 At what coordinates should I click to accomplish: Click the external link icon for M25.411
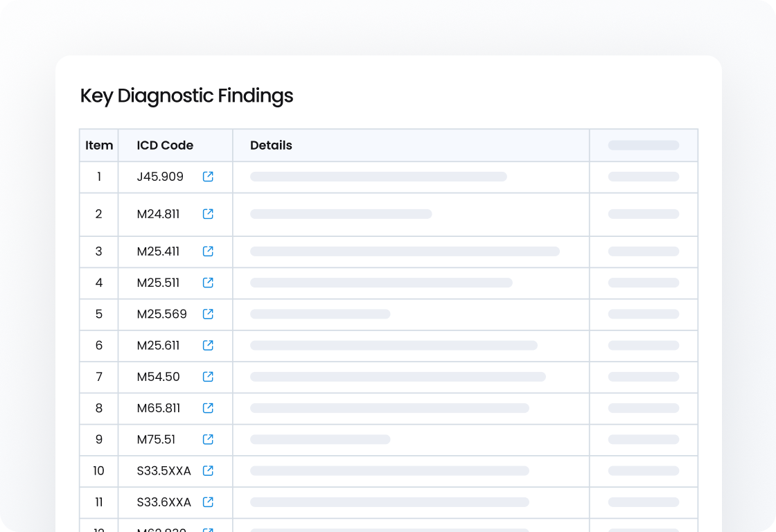208,251
